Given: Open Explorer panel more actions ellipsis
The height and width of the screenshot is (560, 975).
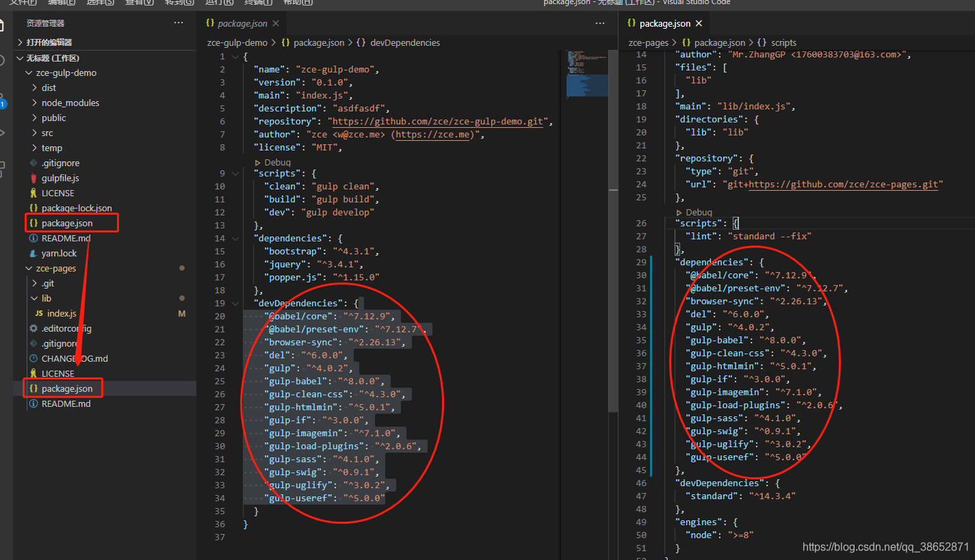Looking at the screenshot, I should [x=179, y=23].
